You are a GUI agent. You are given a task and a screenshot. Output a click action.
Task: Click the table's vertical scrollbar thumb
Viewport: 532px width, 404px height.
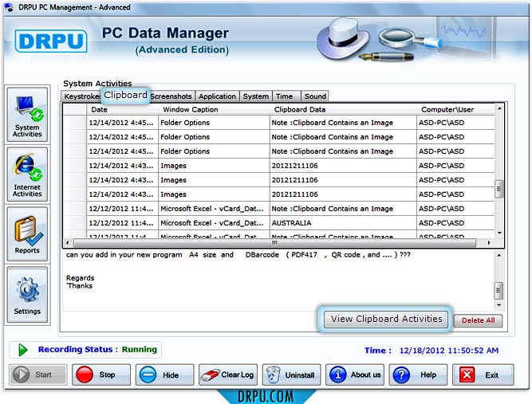click(499, 188)
